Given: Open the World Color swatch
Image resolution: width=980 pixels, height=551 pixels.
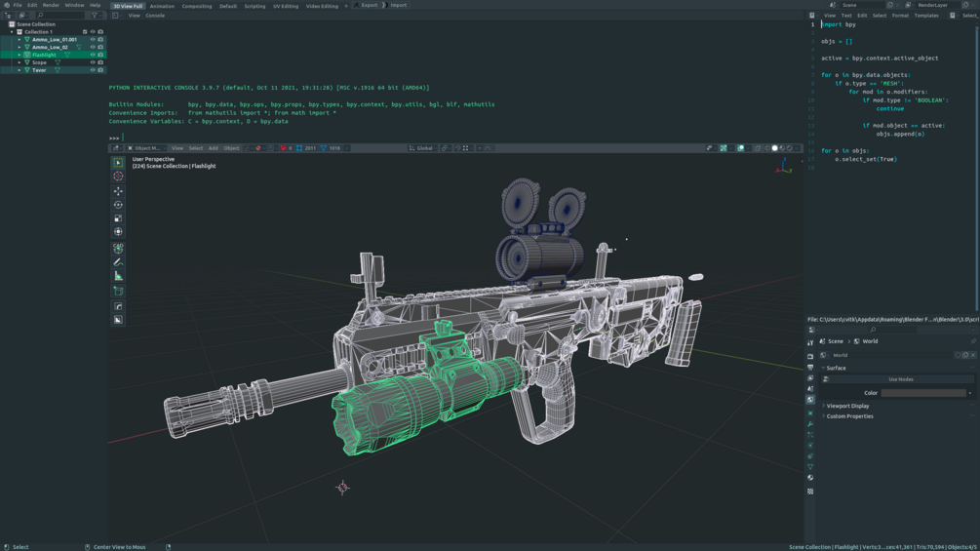Looking at the screenshot, I should [923, 393].
